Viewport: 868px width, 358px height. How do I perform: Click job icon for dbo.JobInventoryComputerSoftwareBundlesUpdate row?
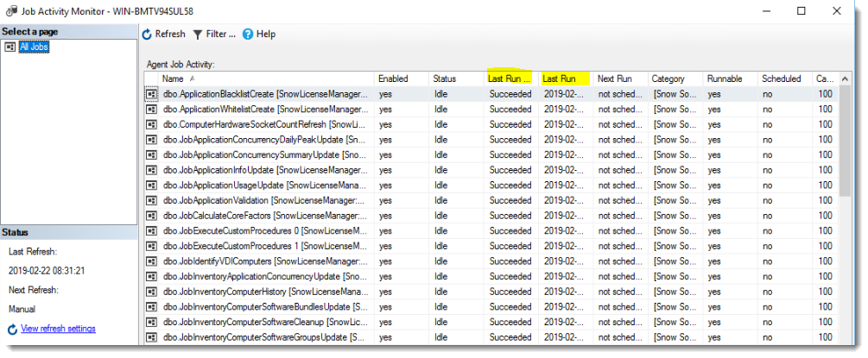click(x=151, y=306)
